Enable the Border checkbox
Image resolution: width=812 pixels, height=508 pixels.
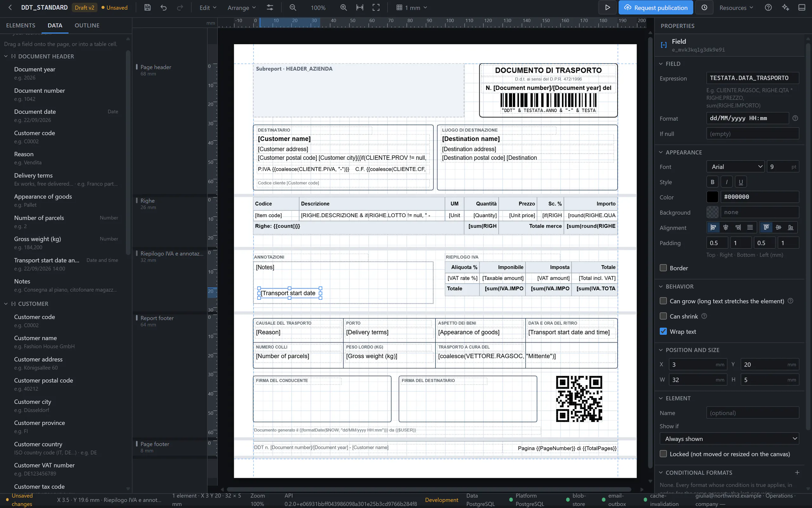[x=663, y=268]
